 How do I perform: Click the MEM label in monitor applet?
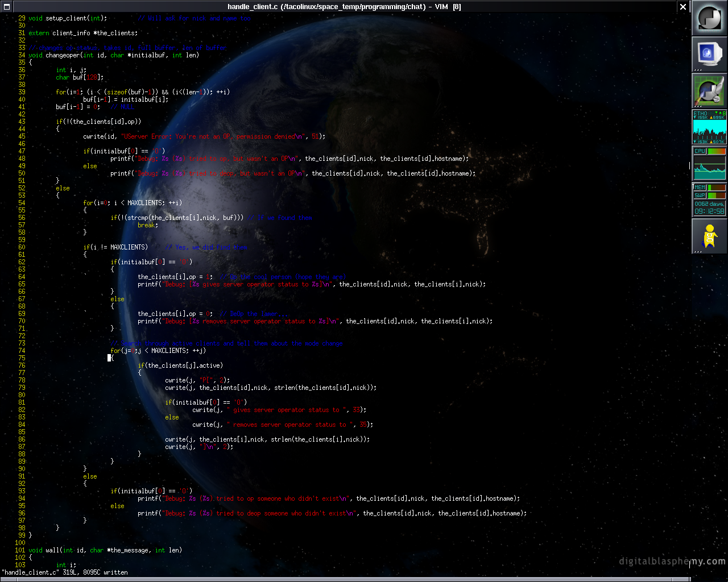coord(700,187)
